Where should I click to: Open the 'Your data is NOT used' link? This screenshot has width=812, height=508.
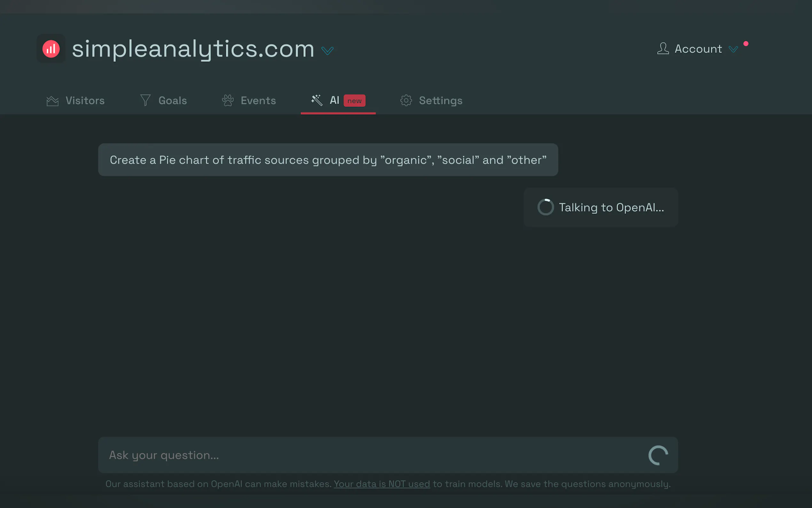[382, 484]
